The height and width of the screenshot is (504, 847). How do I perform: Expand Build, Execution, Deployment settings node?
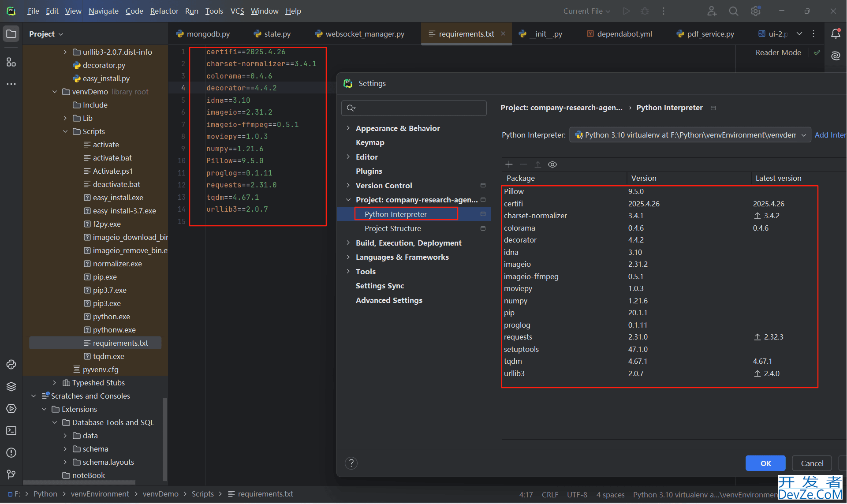(x=348, y=243)
